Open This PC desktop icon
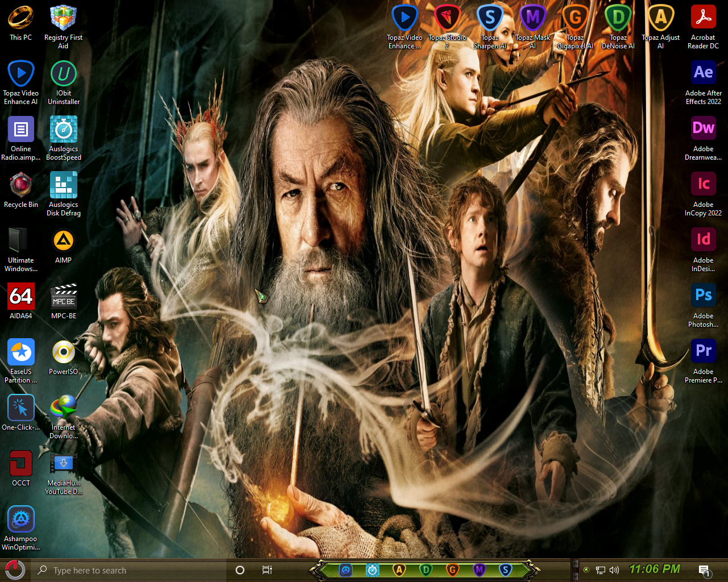This screenshot has height=582, width=728. point(20,23)
